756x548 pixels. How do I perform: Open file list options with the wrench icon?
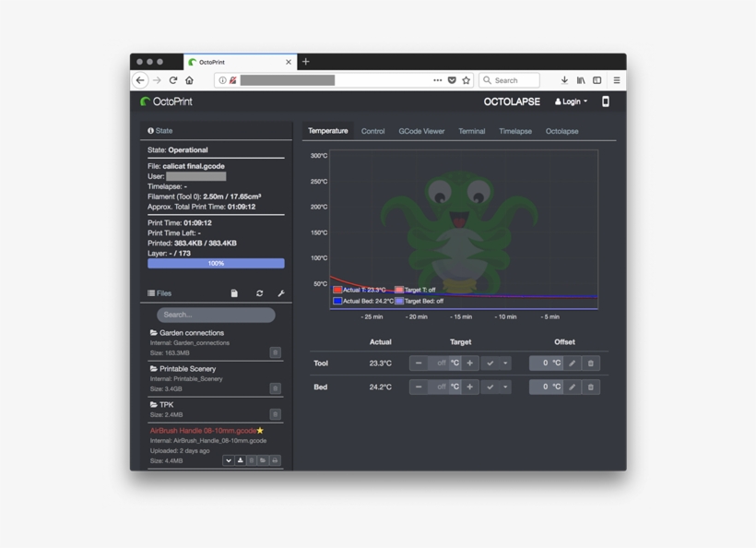click(281, 293)
